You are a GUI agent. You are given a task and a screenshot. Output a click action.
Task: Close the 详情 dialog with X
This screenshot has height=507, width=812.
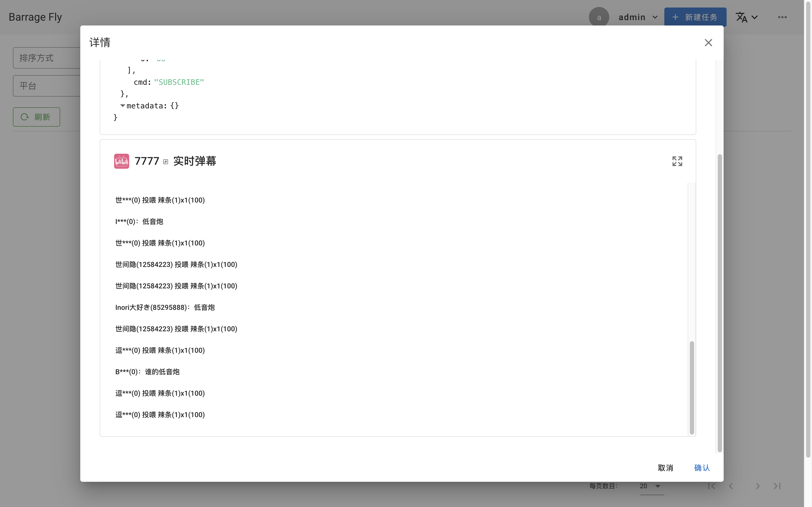708,43
